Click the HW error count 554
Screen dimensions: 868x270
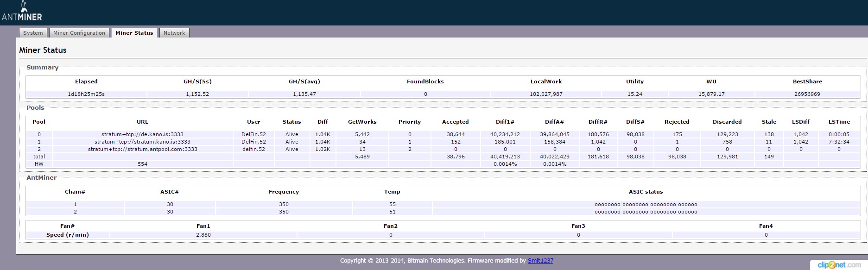click(143, 164)
